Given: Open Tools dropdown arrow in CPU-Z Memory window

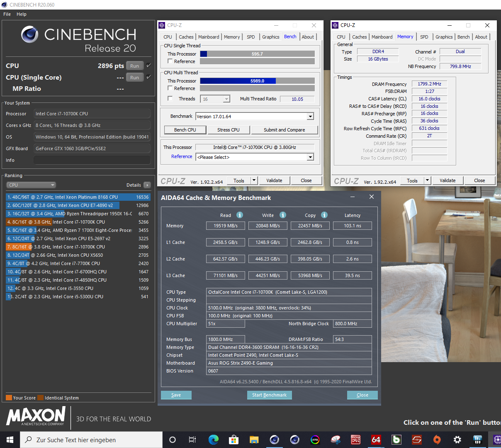Looking at the screenshot, I should [427, 180].
